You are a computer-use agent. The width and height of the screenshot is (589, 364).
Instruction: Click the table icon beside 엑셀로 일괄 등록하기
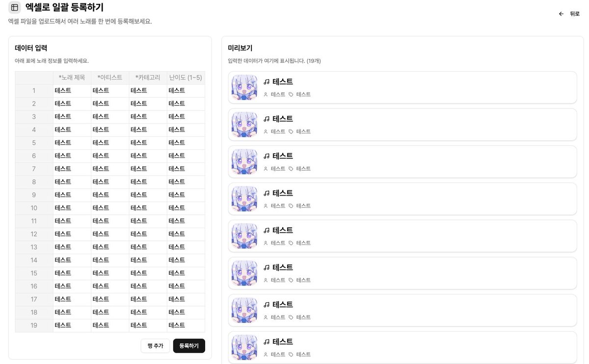tap(15, 8)
